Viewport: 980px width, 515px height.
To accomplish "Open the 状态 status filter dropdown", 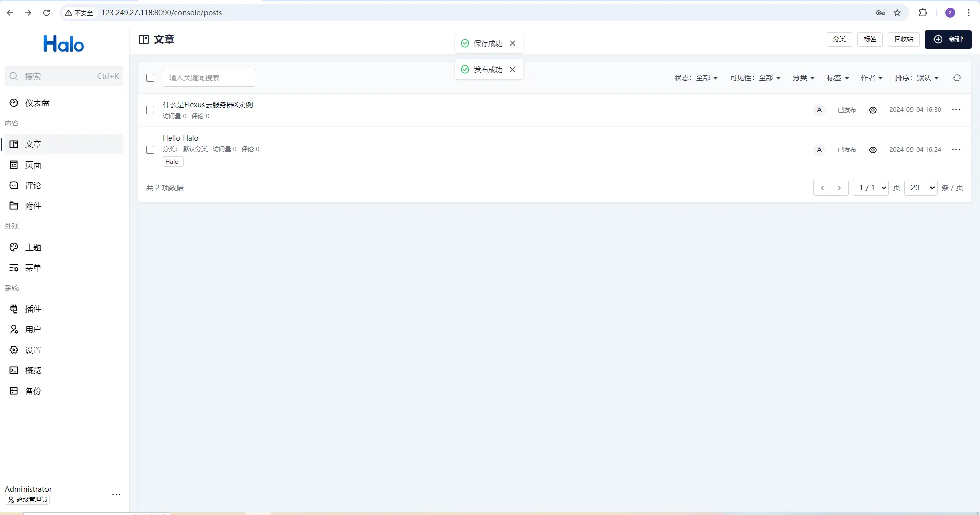I will tap(696, 78).
